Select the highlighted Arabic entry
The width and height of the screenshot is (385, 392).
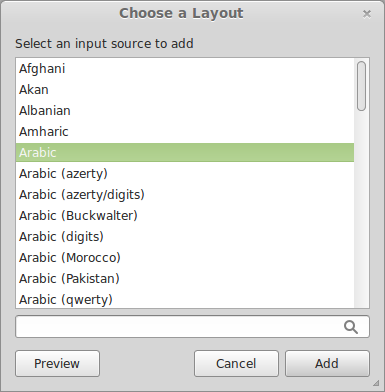point(185,153)
